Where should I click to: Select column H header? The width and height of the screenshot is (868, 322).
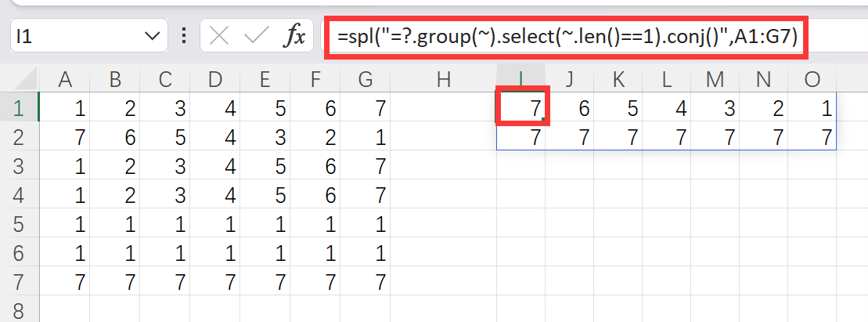point(444,79)
